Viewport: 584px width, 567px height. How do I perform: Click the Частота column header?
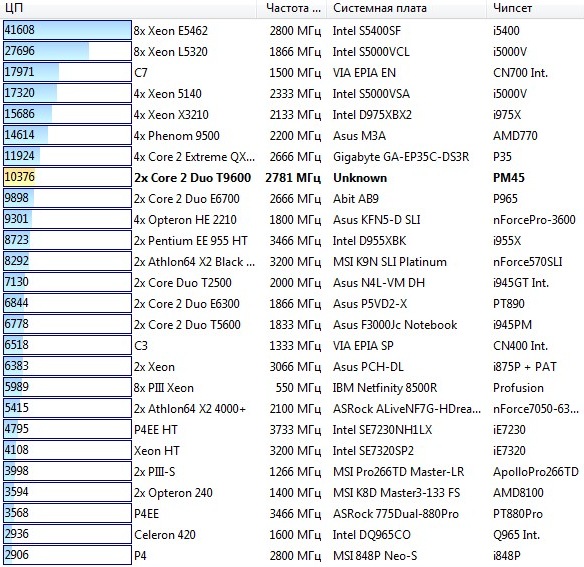pos(292,8)
